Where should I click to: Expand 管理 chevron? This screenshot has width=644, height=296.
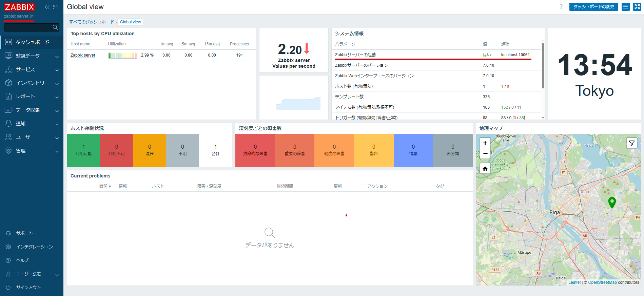point(57,151)
